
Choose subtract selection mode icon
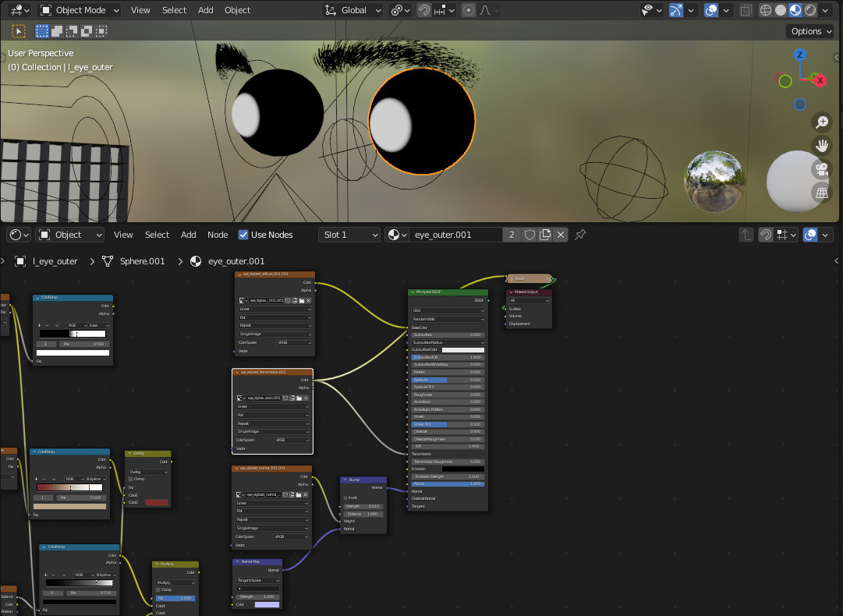[72, 31]
